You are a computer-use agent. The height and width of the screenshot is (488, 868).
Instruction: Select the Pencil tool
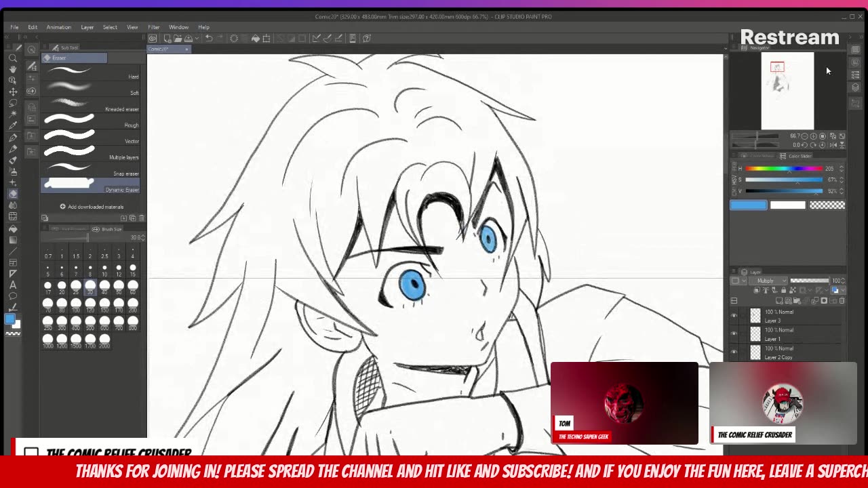12,148
